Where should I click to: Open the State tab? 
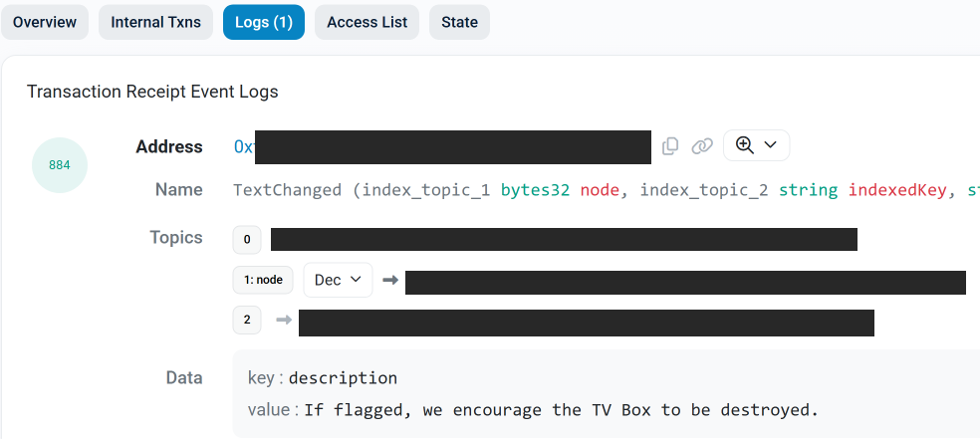[459, 22]
